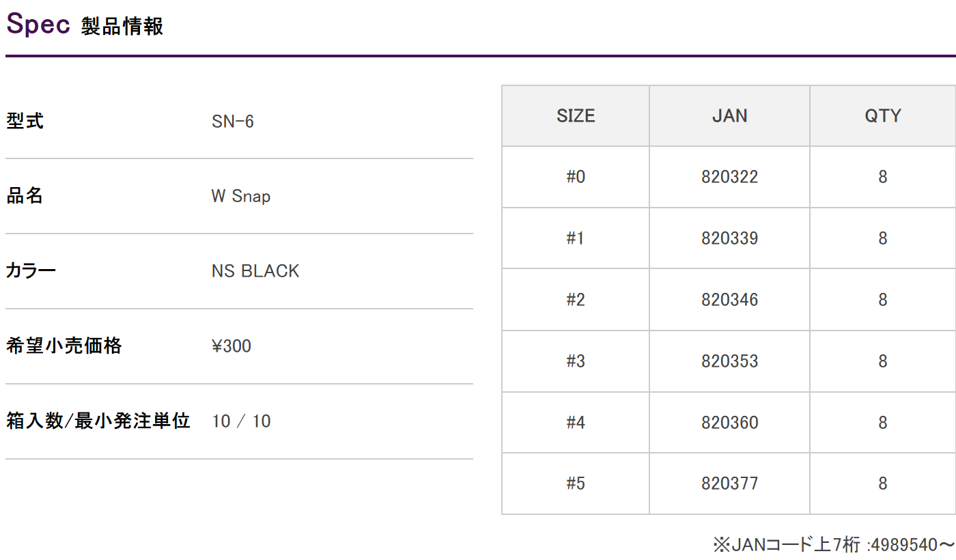Click JAN code 820360
Viewport: 956px width, 560px height.
[729, 423]
